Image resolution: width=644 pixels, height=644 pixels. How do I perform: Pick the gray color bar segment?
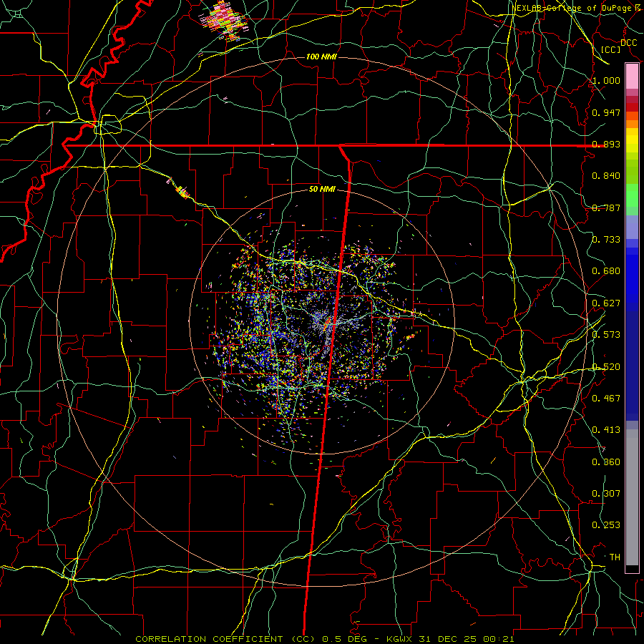[632, 497]
